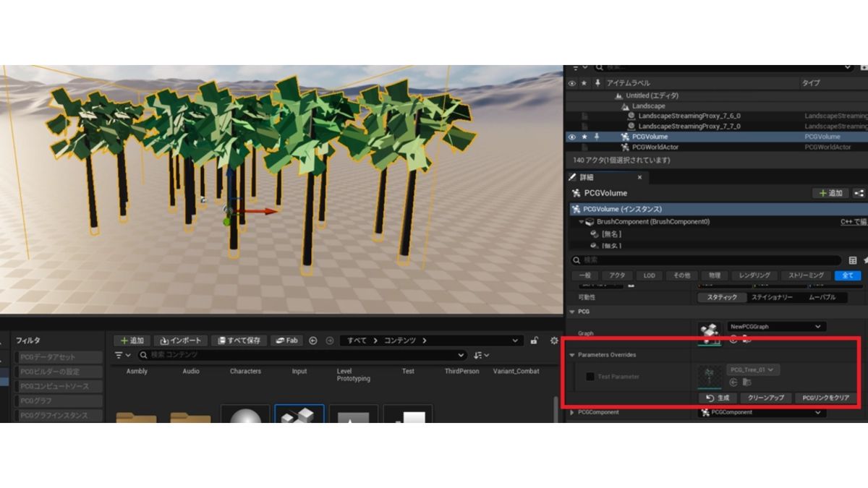This screenshot has height=488, width=868.
Task: Open the NewPCGGraph asset dropdown
Action: click(776, 327)
